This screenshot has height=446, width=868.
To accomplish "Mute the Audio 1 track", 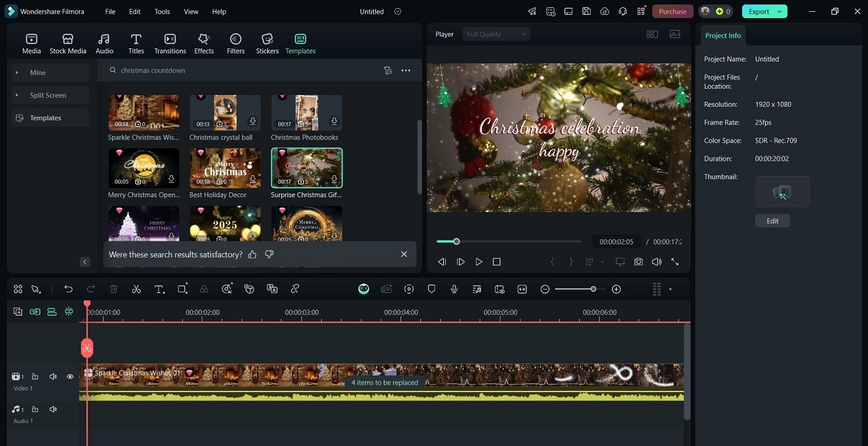I will pos(53,409).
